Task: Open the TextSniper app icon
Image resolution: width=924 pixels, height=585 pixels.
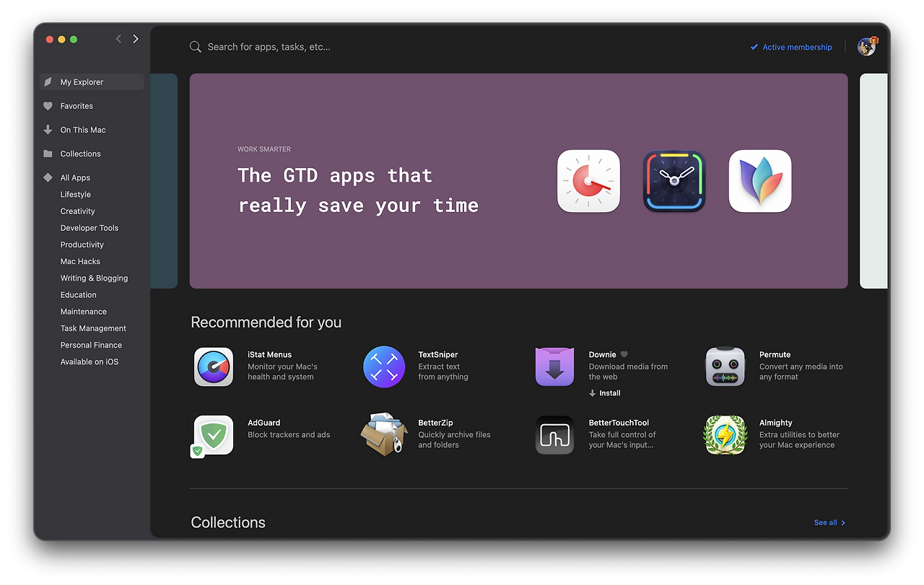Action: [x=384, y=367]
